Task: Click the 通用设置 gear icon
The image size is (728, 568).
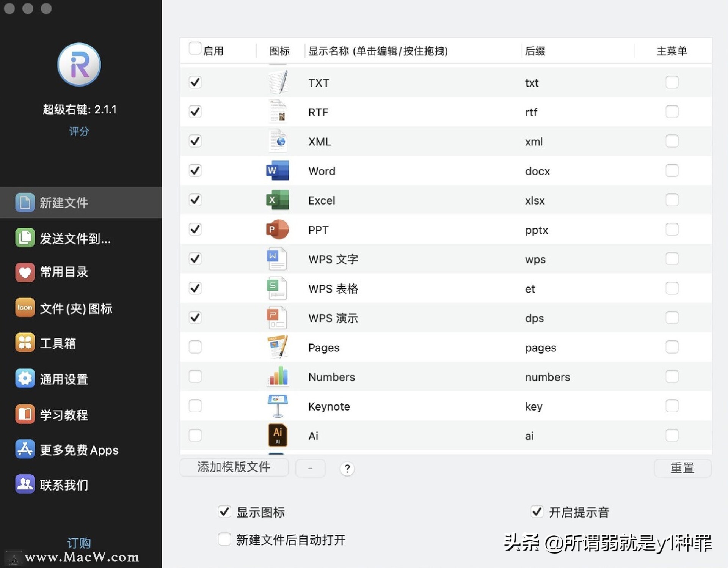Action: click(25, 378)
